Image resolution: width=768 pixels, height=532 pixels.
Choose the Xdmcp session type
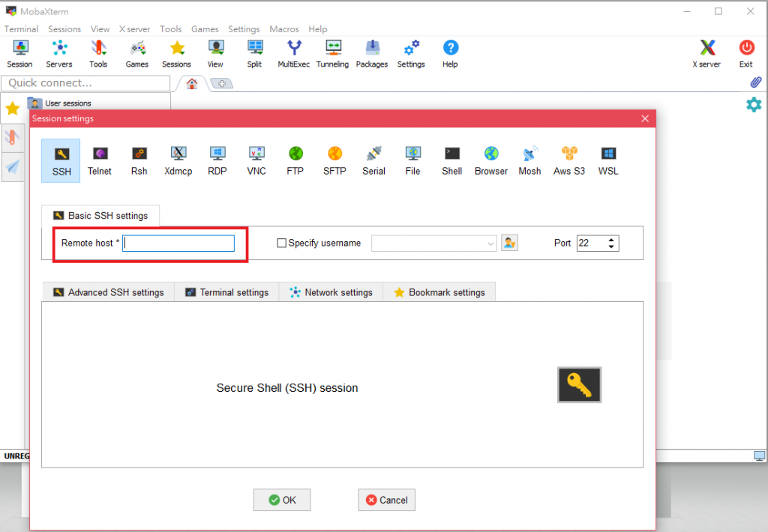[178, 160]
